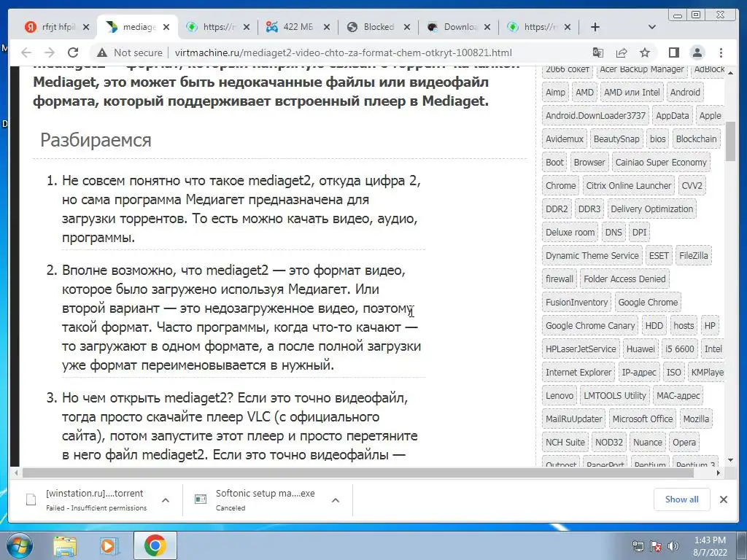Bookmark this page with star icon
This screenshot has width=747, height=560.
click(x=645, y=52)
